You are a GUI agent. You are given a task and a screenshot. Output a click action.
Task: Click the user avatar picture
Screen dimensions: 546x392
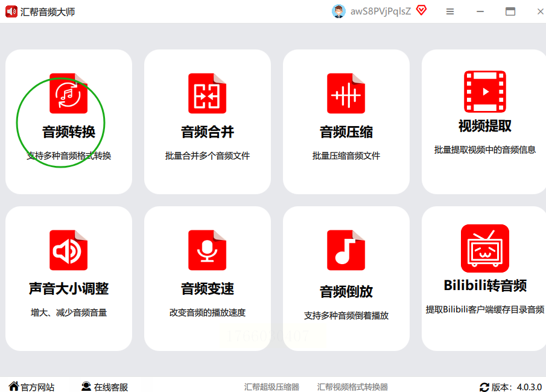point(338,11)
